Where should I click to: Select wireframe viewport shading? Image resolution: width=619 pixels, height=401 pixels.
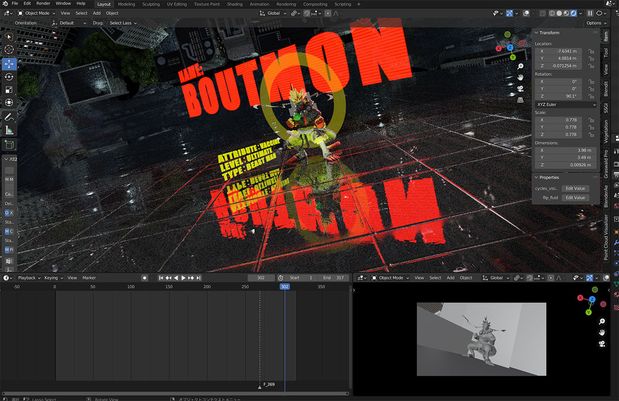point(552,13)
